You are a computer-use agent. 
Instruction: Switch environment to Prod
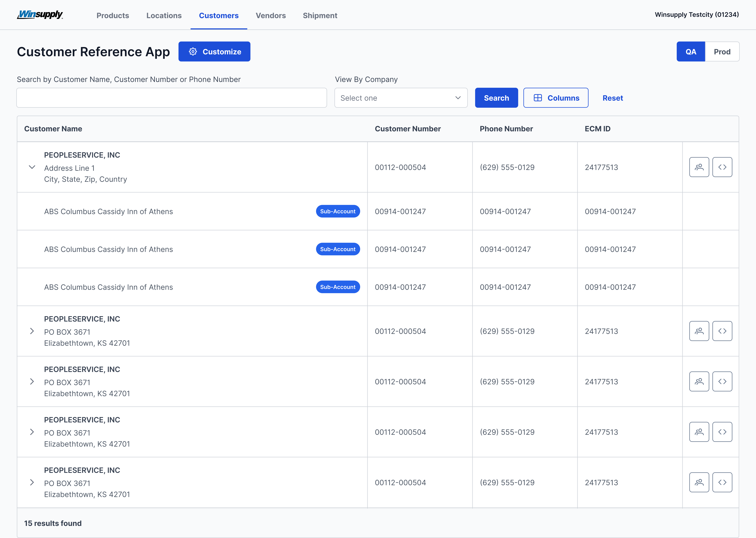tap(722, 52)
